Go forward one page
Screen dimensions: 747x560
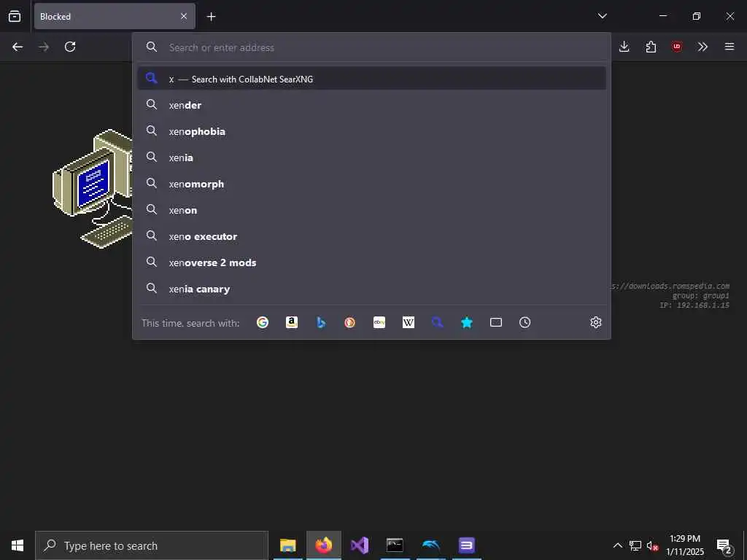(44, 47)
